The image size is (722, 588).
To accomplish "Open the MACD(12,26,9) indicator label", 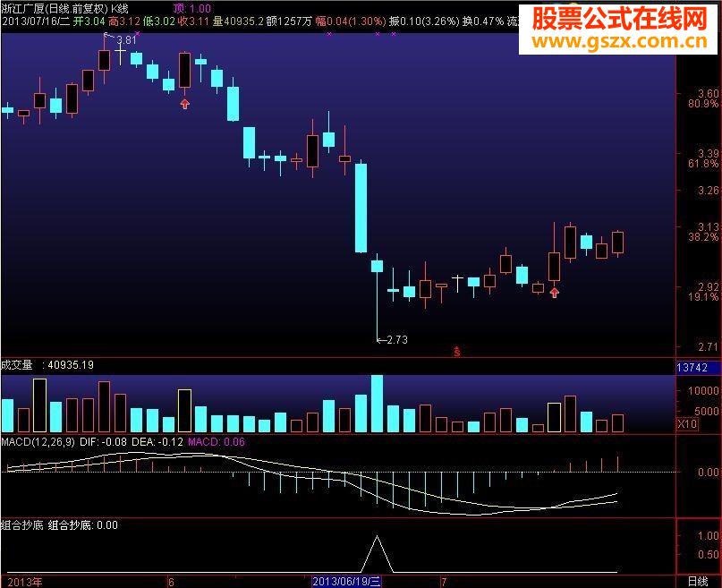I will tap(38, 442).
